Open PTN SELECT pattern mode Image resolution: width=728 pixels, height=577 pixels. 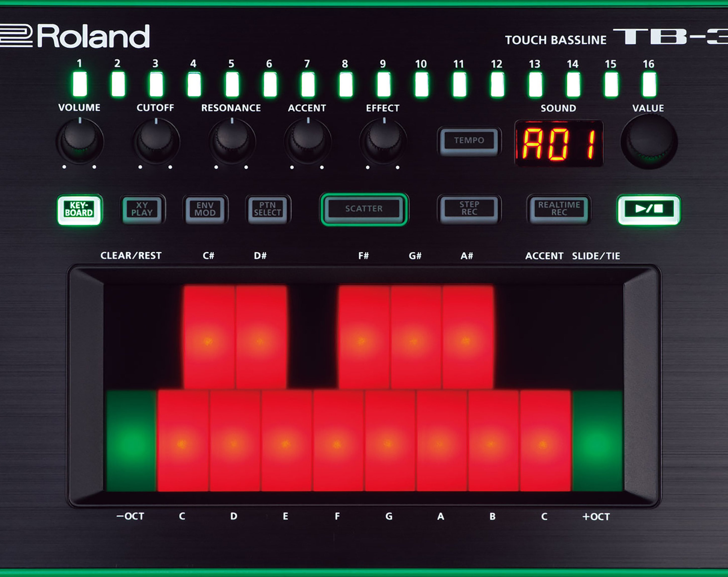267,209
